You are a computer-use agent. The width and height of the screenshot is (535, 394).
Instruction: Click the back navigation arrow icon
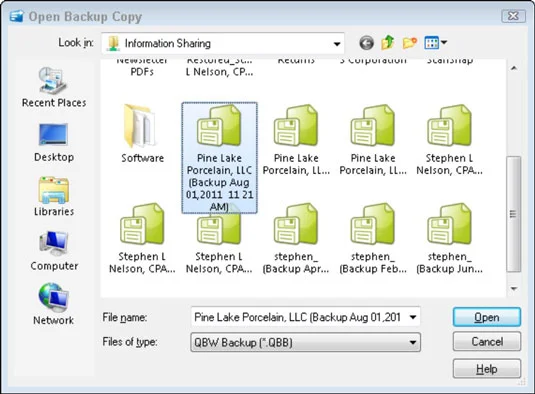pos(366,43)
